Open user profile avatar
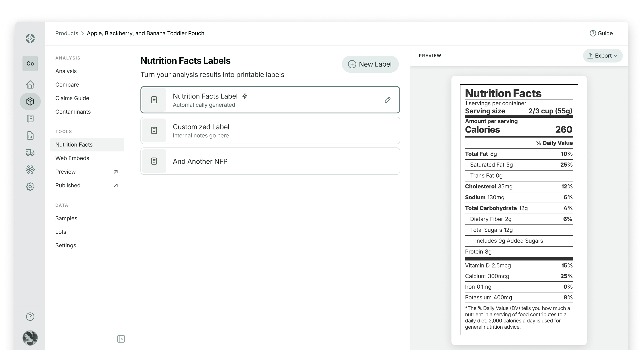The image size is (644, 350). point(30,338)
